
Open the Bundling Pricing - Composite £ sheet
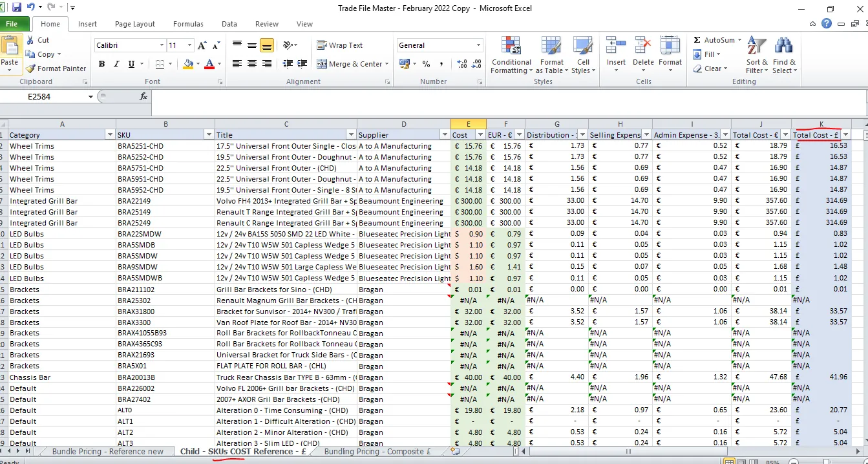(x=377, y=452)
